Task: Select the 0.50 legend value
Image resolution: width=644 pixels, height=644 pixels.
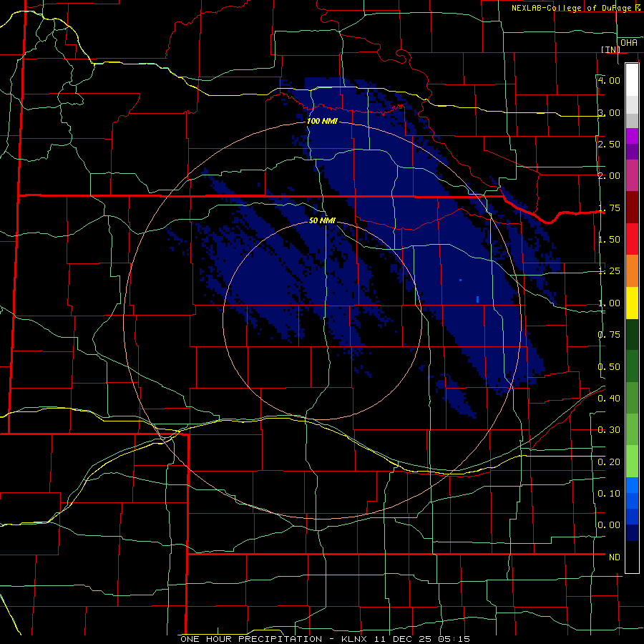Action: coord(609,367)
